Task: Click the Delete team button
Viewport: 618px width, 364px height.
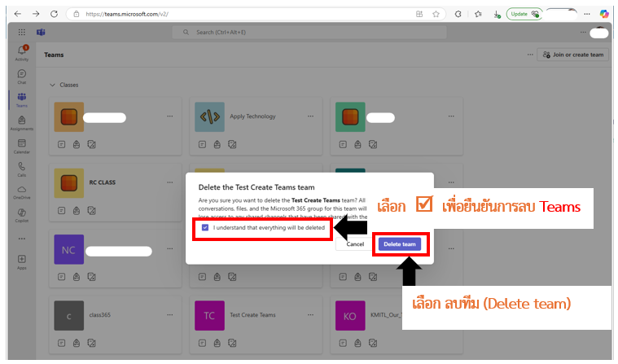Action: point(399,244)
